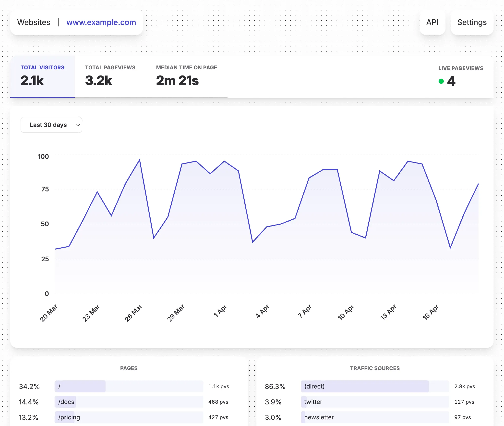
Task: Switch to Median Time on Page tab
Action: pyautogui.click(x=186, y=76)
